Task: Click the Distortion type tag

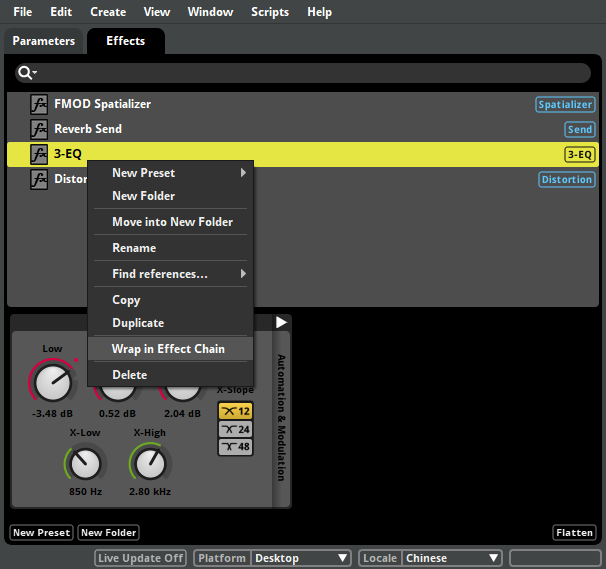Action: pyautogui.click(x=567, y=180)
